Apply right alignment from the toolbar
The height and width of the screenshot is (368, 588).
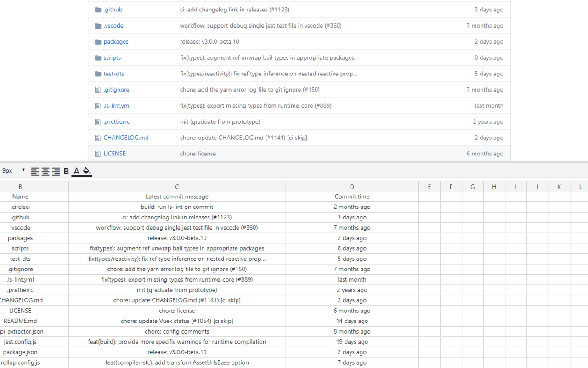(56, 171)
